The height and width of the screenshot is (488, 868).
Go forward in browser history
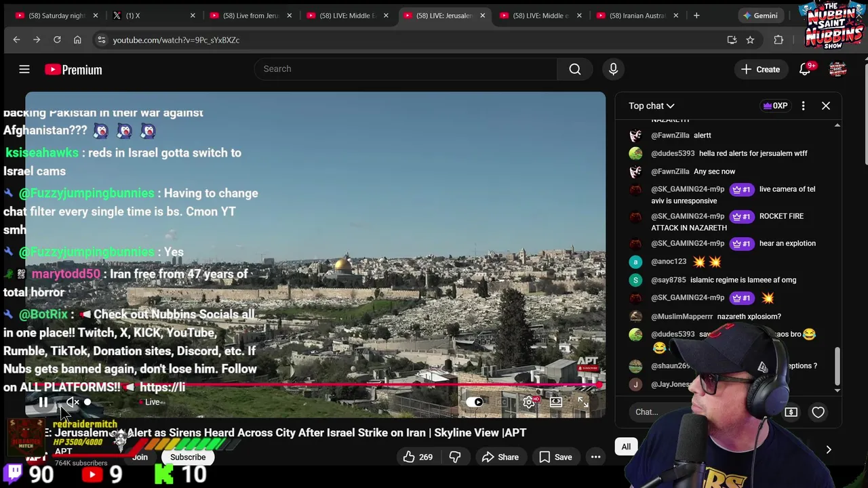click(x=37, y=40)
